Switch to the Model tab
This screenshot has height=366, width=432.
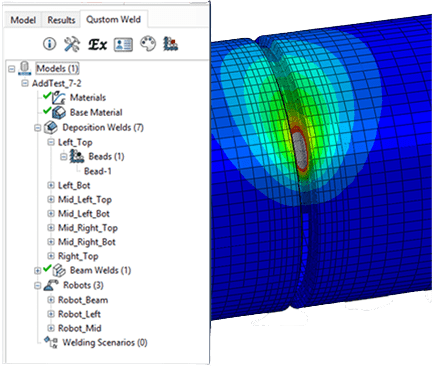coord(23,20)
